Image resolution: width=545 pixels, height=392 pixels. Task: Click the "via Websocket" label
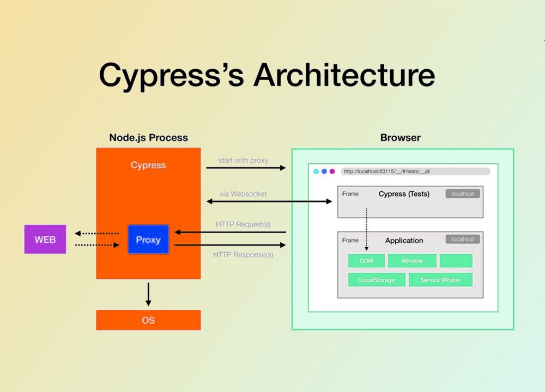pyautogui.click(x=243, y=194)
